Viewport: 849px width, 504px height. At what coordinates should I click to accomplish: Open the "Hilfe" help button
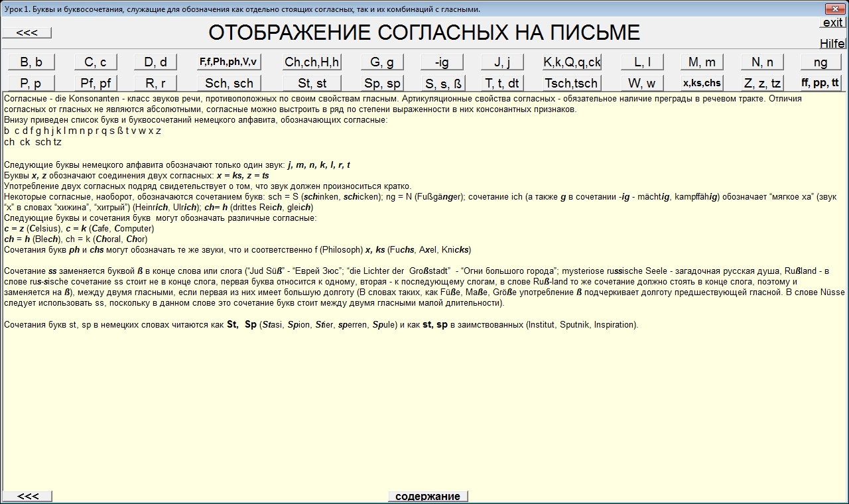832,44
